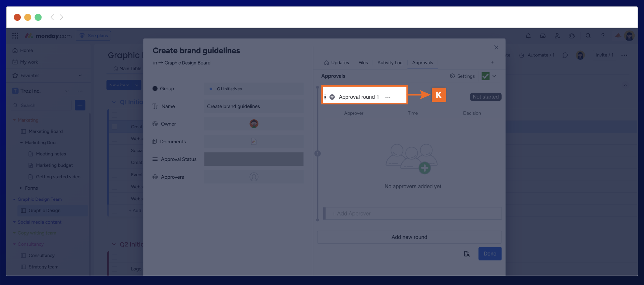This screenshot has width=644, height=285.
Task: Open the Trez Inc. workspace dropdown
Action: (x=67, y=91)
